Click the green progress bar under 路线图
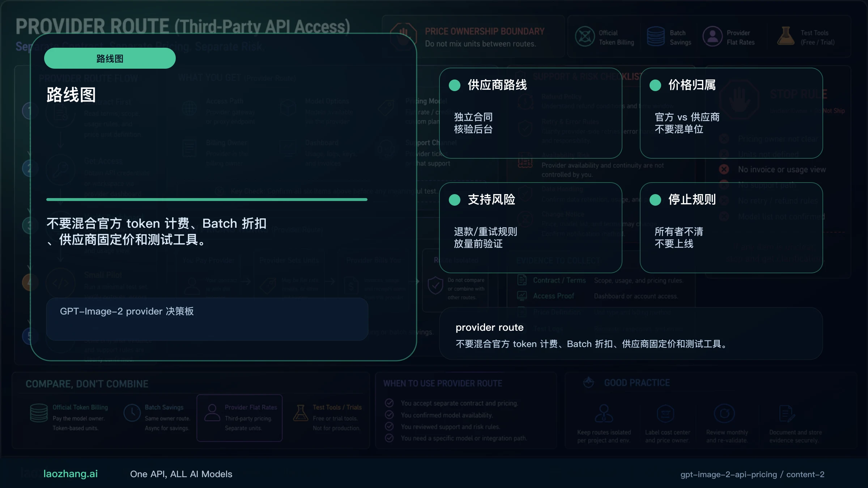Image resolution: width=868 pixels, height=488 pixels. click(x=207, y=199)
